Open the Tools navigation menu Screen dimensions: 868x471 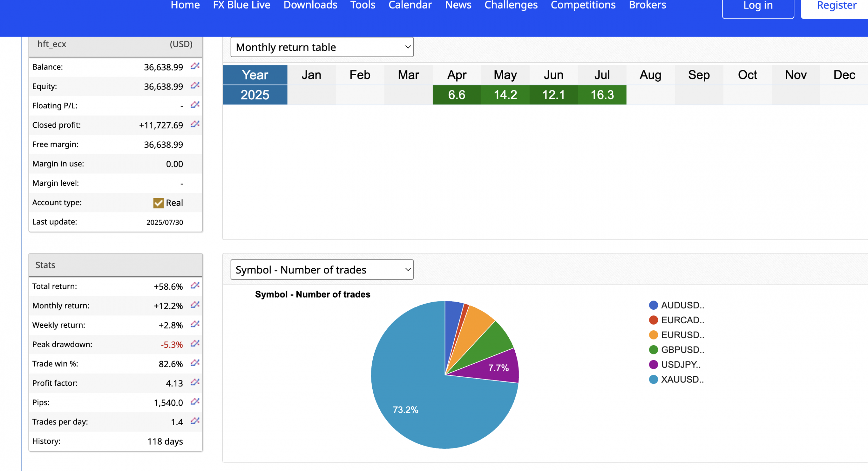[x=362, y=5]
